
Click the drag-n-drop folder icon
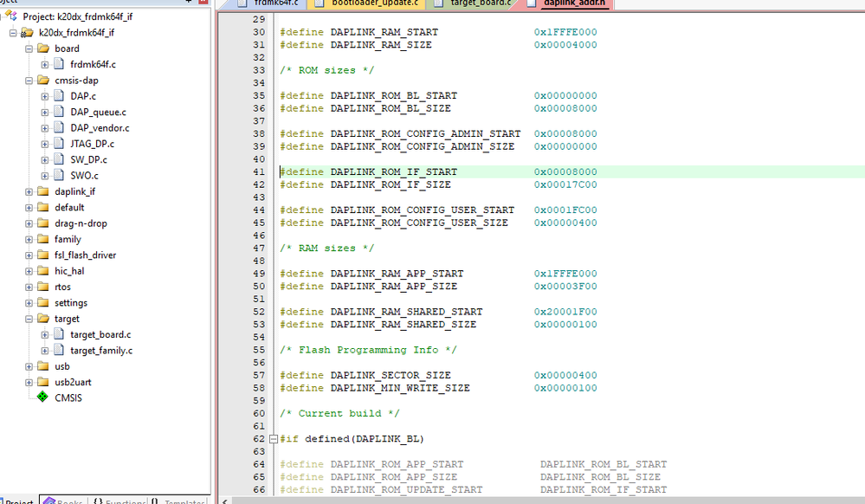click(x=43, y=223)
